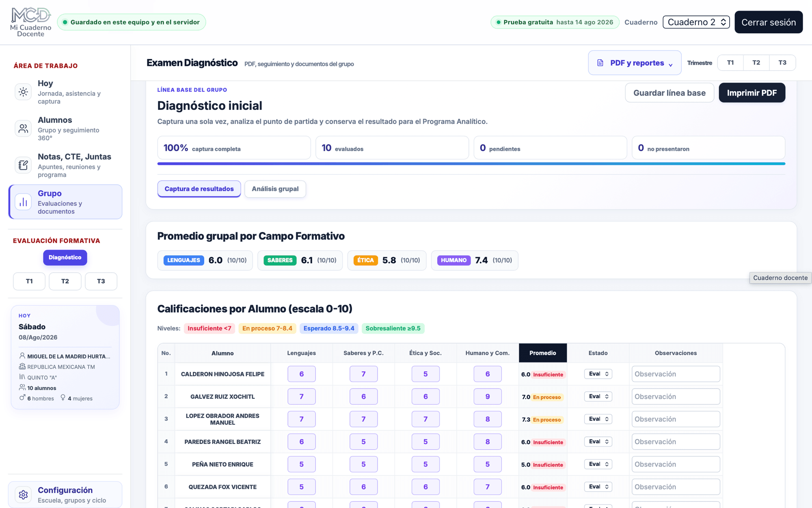The image size is (812, 508).
Task: Select the Diagnóstico pill in Evaluación Formativa
Action: pos(65,258)
